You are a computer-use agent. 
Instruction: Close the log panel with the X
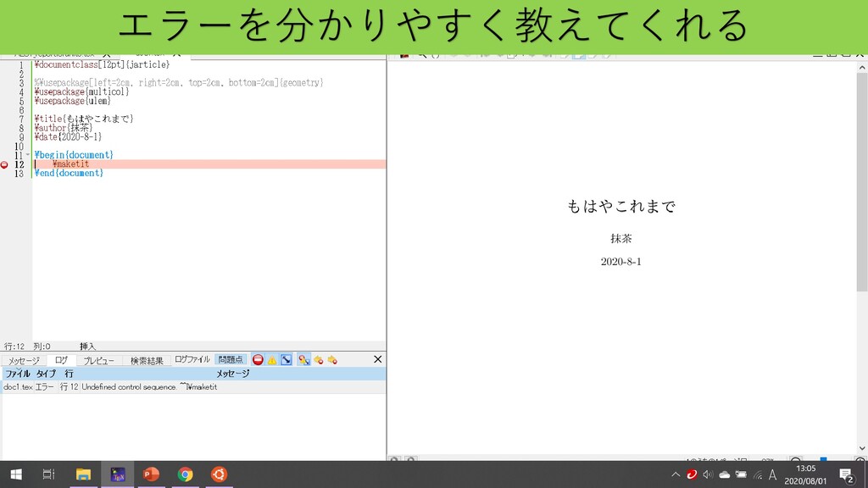click(x=377, y=359)
